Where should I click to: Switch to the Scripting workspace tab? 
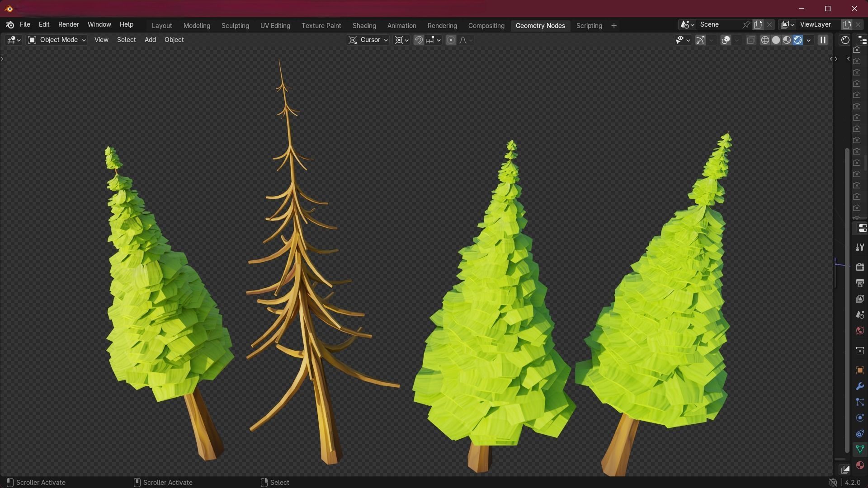pos(589,26)
